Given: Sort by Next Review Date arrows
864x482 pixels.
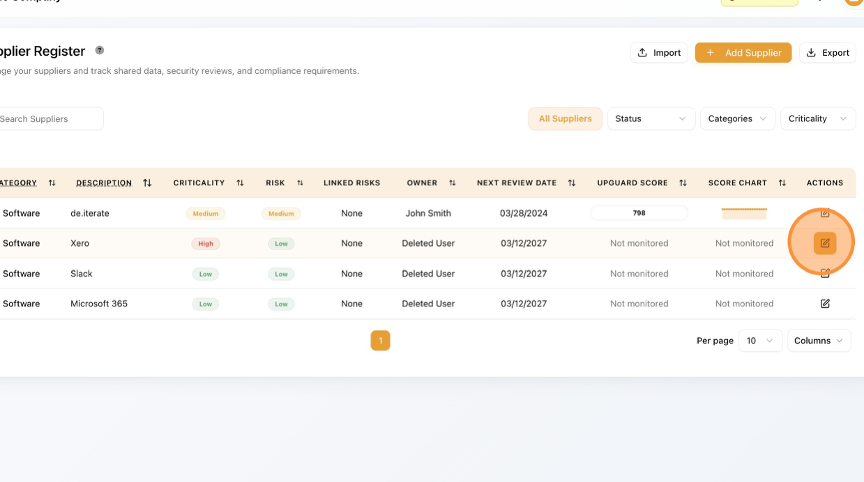Looking at the screenshot, I should [x=572, y=183].
